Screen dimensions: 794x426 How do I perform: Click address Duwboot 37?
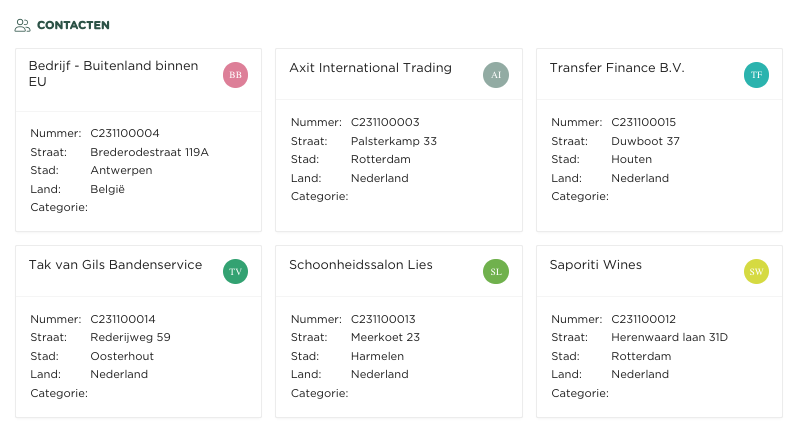point(645,141)
